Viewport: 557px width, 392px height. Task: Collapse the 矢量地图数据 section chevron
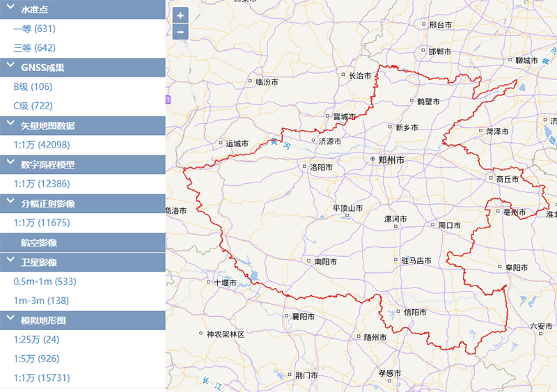click(10, 126)
